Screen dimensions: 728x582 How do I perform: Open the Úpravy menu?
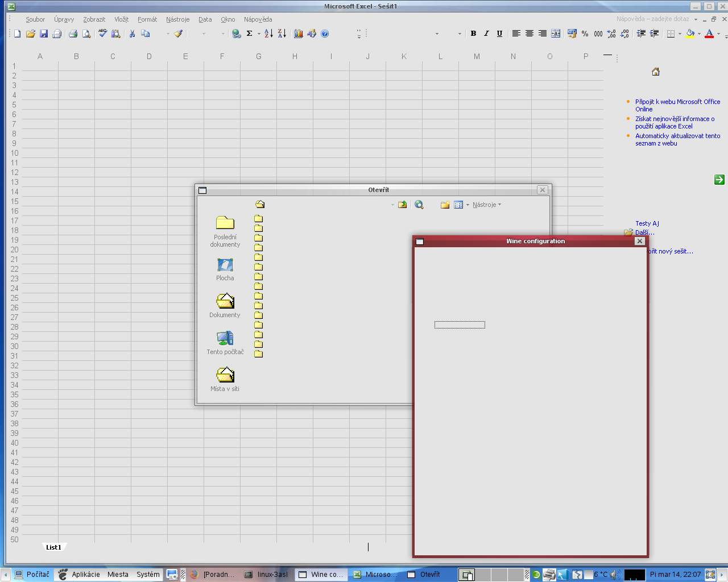coord(64,19)
